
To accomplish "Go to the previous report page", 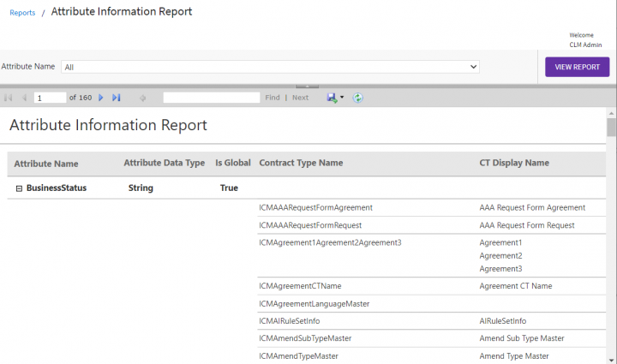I will click(x=24, y=98).
